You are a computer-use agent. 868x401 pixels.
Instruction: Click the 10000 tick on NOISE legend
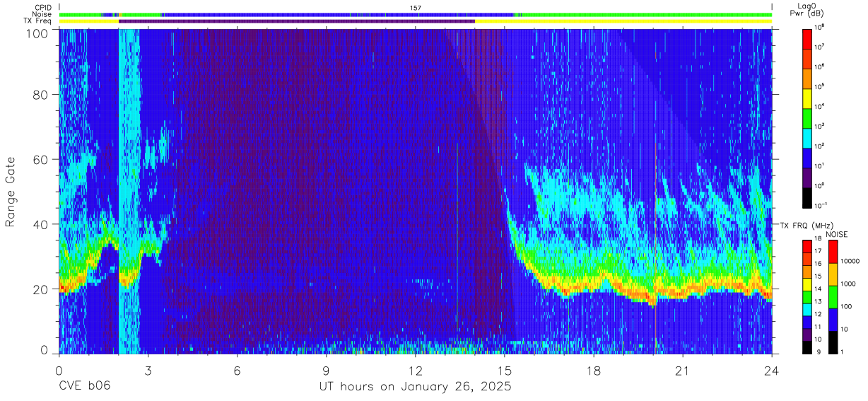point(849,261)
